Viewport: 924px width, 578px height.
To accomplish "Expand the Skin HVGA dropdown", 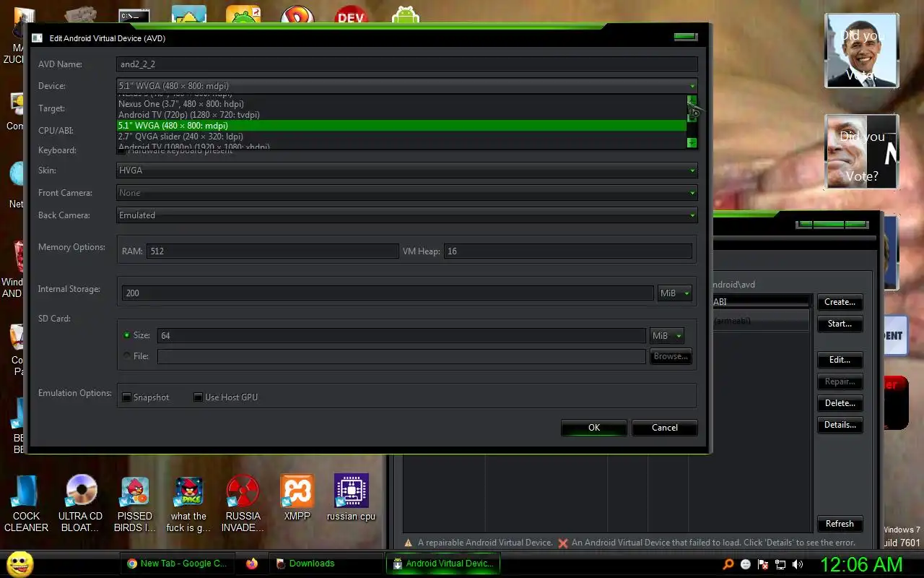I will pos(407,171).
